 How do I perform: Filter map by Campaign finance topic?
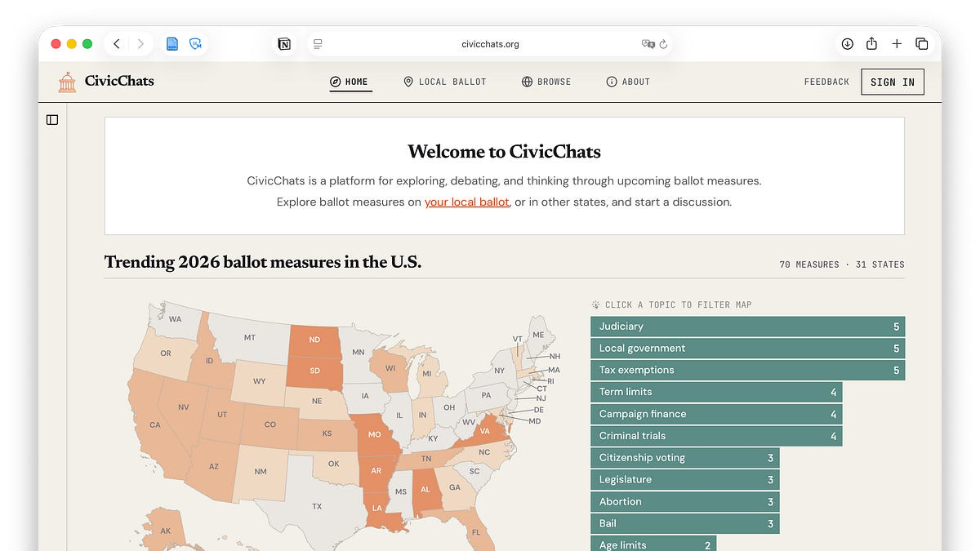coord(715,414)
